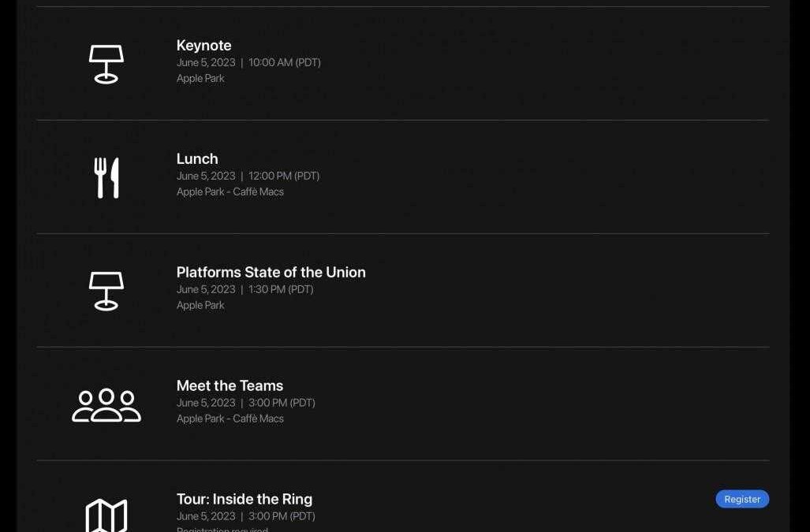The width and height of the screenshot is (810, 532).
Task: Click Caffè Macs location under Lunch
Action: pos(230,192)
